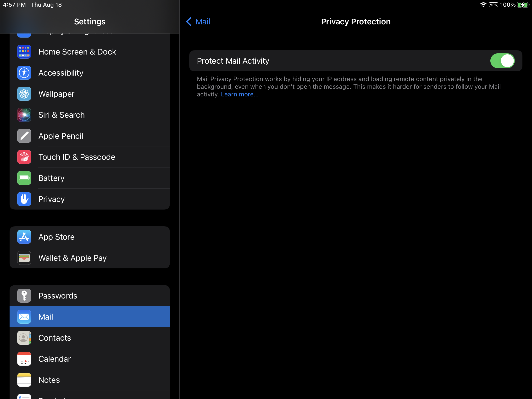532x399 pixels.
Task: Open the App Store icon
Action: pyautogui.click(x=24, y=237)
